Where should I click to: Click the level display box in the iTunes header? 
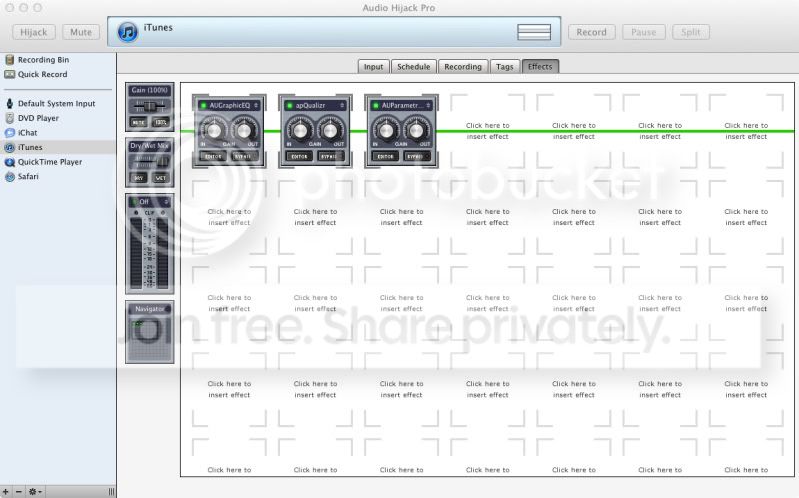tap(534, 32)
